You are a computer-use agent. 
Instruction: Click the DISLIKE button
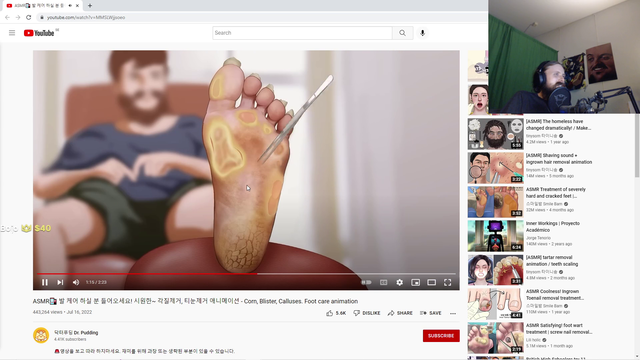[367, 313]
